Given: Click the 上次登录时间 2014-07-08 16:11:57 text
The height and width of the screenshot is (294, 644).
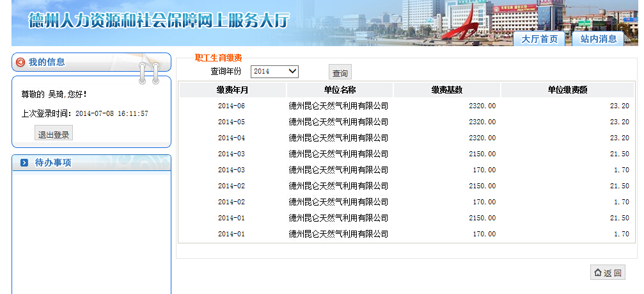Looking at the screenshot, I should click(x=85, y=113).
